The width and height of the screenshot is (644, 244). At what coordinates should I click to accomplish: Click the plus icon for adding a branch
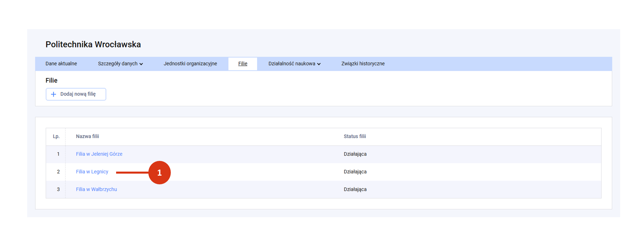(53, 94)
